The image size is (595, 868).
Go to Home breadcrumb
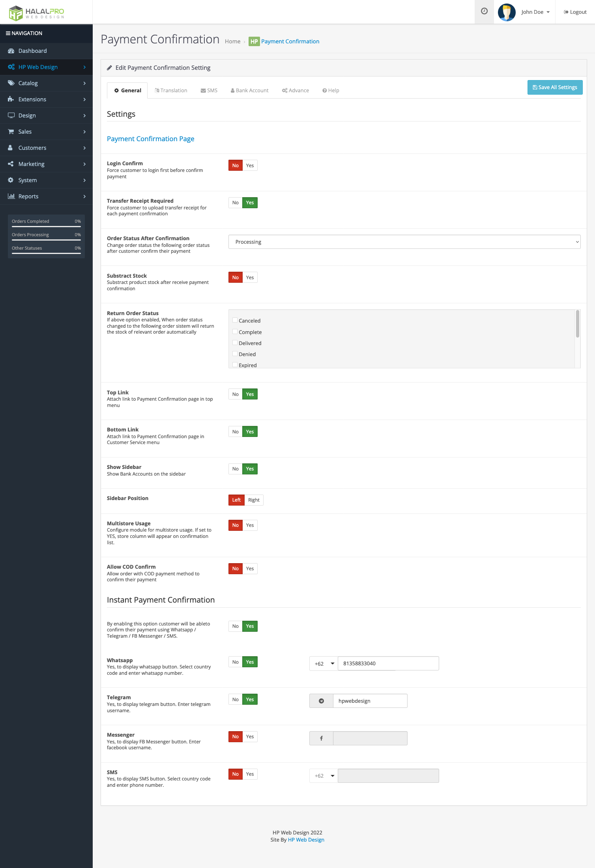[x=232, y=41]
